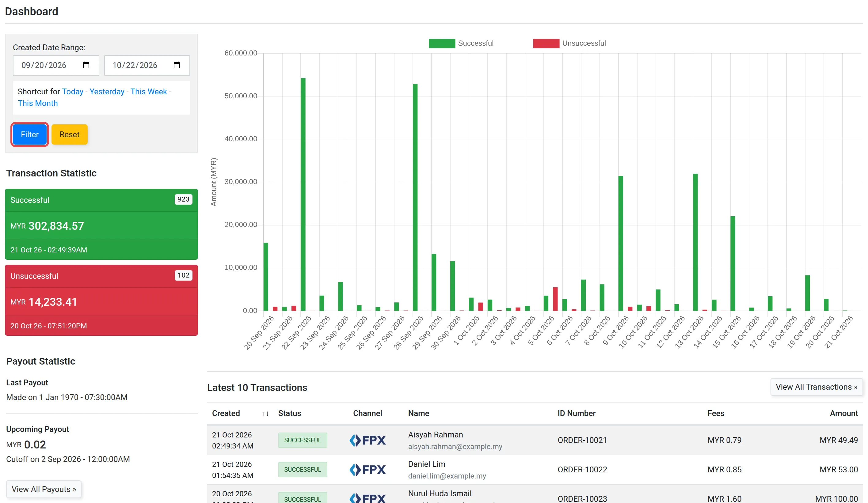Toggle the Unsuccessful legend swatch
This screenshot has width=868, height=503.
point(546,43)
